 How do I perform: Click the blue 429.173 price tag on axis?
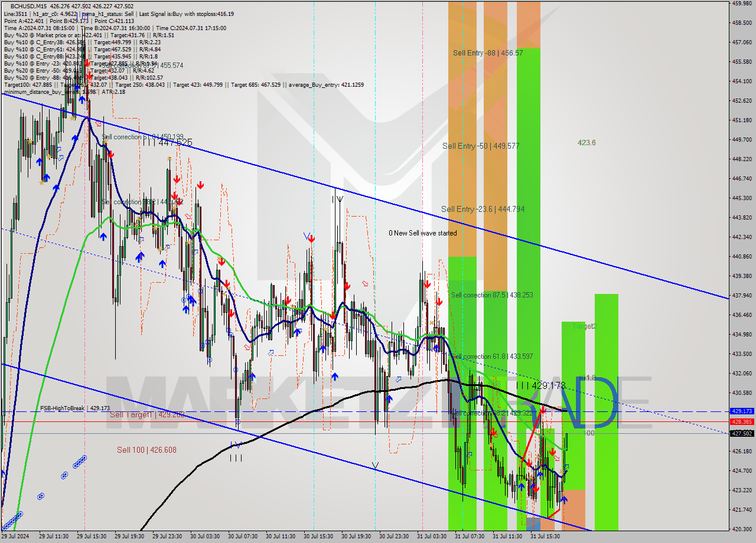[x=741, y=411]
